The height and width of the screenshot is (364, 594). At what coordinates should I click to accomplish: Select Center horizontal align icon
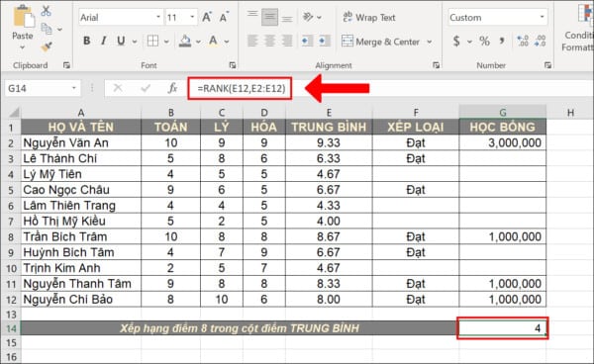point(269,41)
